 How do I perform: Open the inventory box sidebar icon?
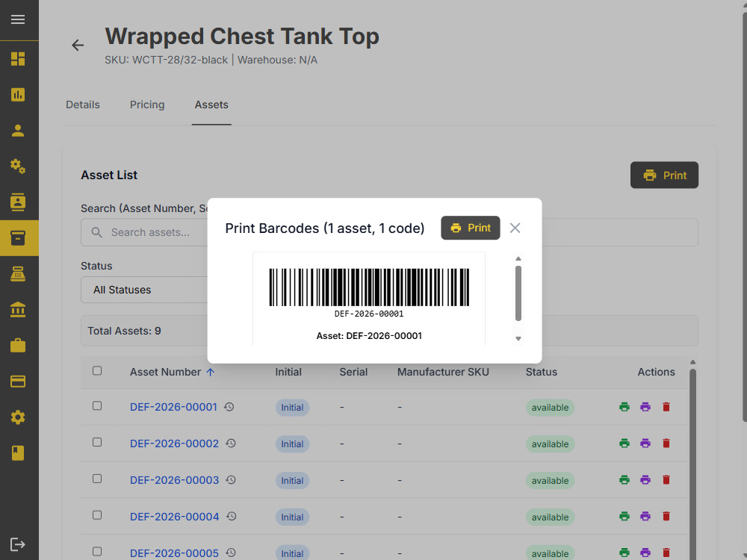[x=18, y=237]
